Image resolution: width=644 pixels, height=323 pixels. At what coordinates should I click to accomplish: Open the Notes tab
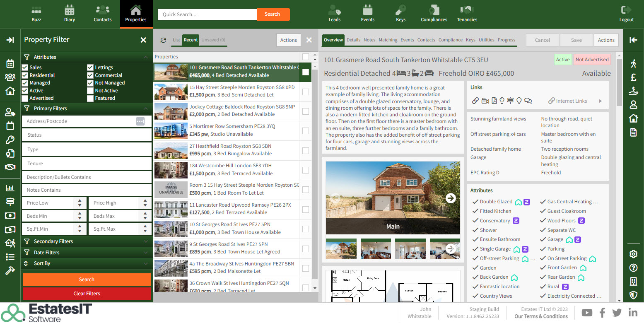tap(369, 40)
